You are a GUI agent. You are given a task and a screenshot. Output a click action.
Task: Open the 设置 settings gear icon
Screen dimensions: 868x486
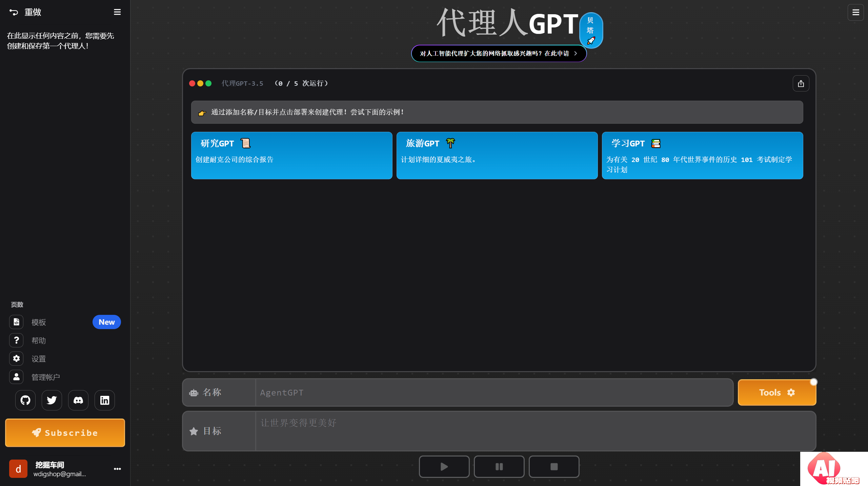click(16, 359)
